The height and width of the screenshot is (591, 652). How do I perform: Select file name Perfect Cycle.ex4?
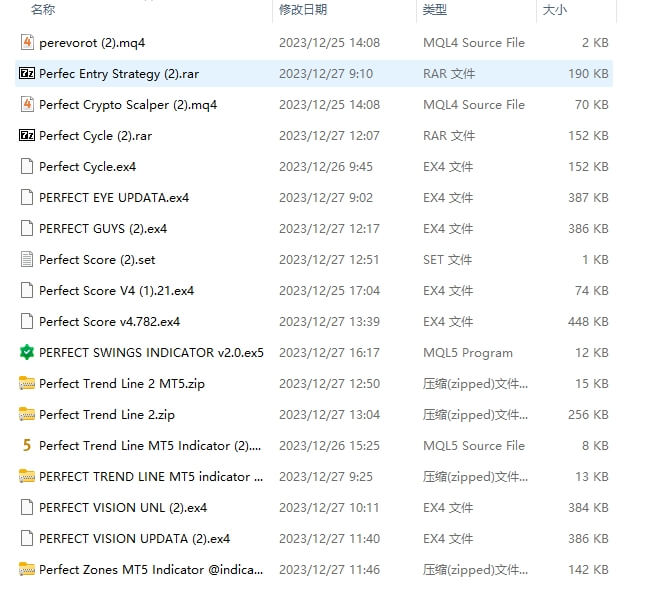[87, 167]
